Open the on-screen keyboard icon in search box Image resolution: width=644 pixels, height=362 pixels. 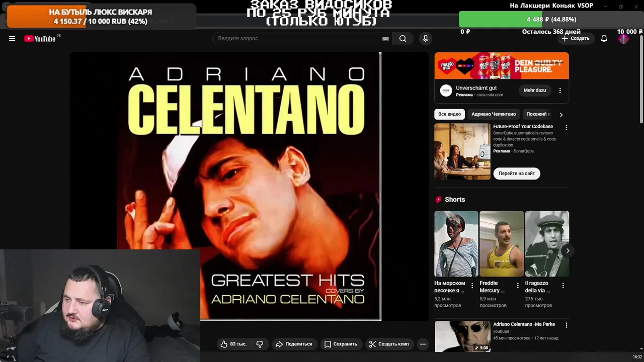tap(385, 39)
